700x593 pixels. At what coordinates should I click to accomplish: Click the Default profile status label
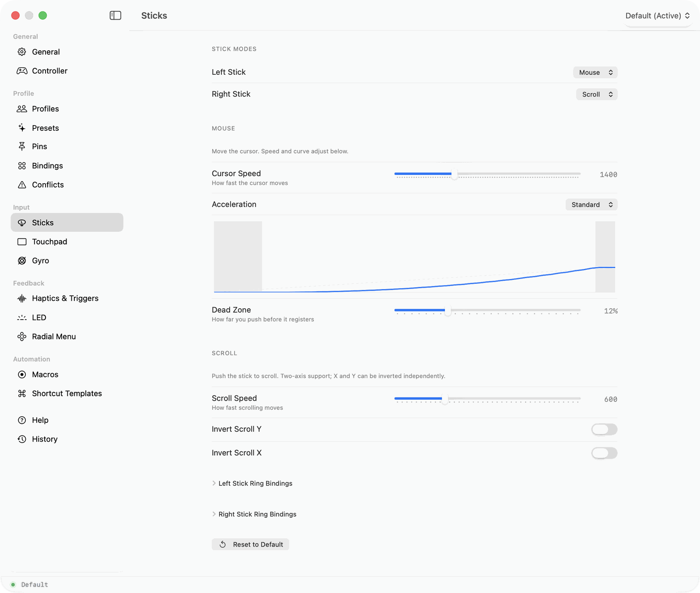point(35,585)
